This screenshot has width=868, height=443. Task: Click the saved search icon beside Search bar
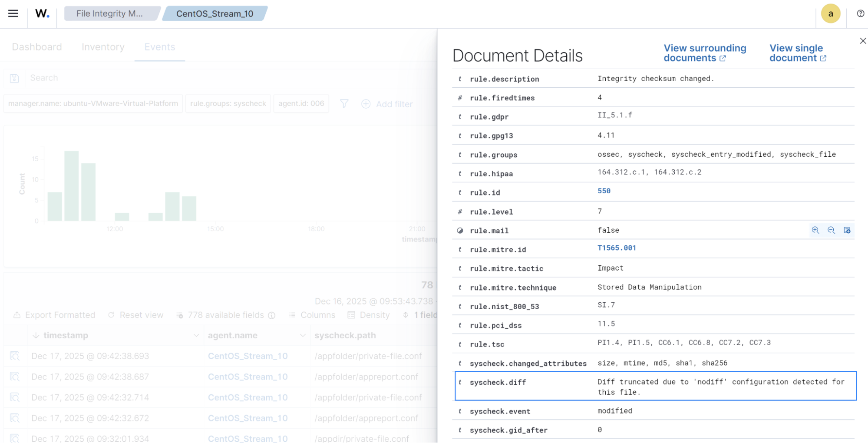point(14,78)
